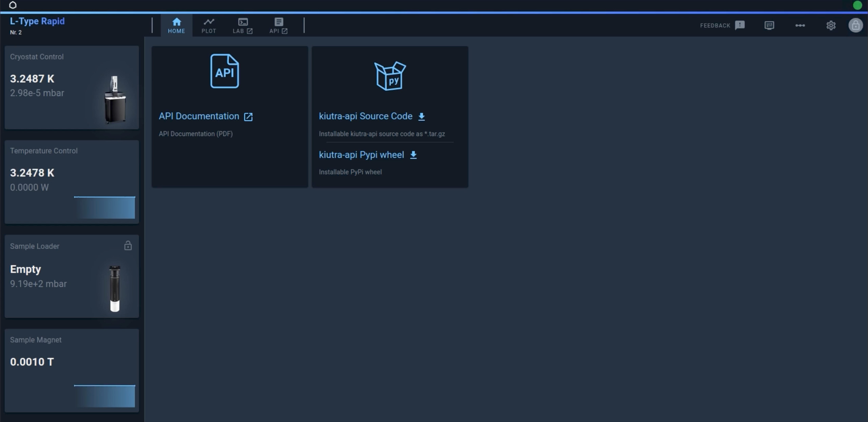868x422 pixels.
Task: Open the Sample Magnet card
Action: click(72, 370)
